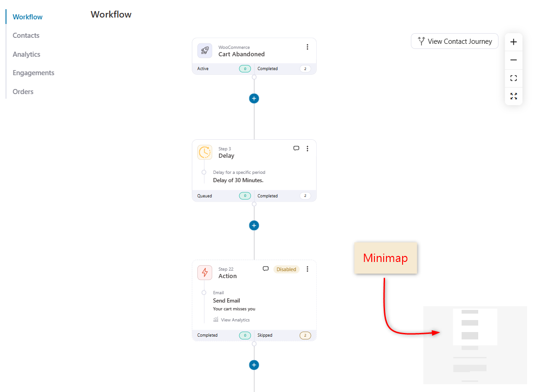Image resolution: width=534 pixels, height=392 pixels.
Task: Click the fit-to-view brackets icon
Action: click(514, 78)
